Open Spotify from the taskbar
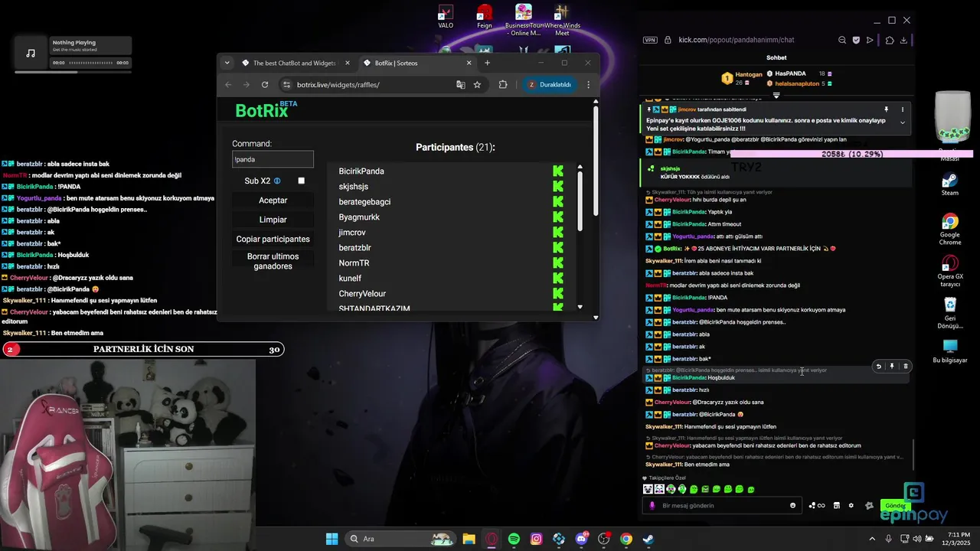 click(x=514, y=539)
